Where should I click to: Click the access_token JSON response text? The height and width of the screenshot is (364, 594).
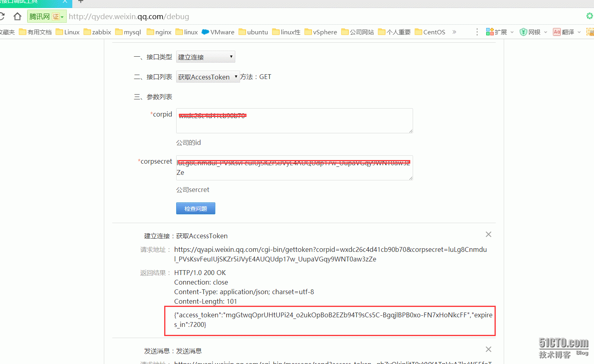click(333, 320)
